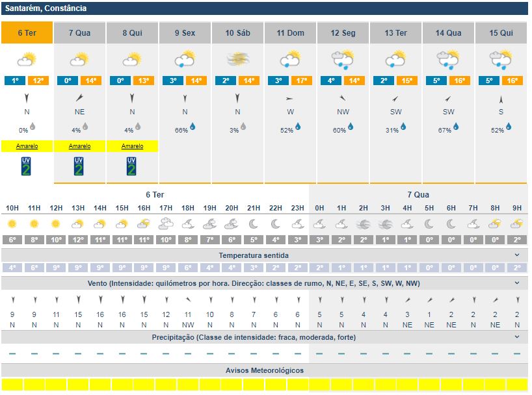Click the precipitation drop icon for 14 Qua
The image size is (532, 395).
pyautogui.click(x=456, y=127)
